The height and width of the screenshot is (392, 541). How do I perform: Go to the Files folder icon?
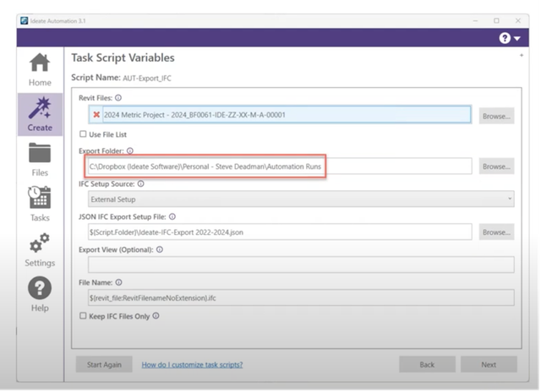point(39,160)
